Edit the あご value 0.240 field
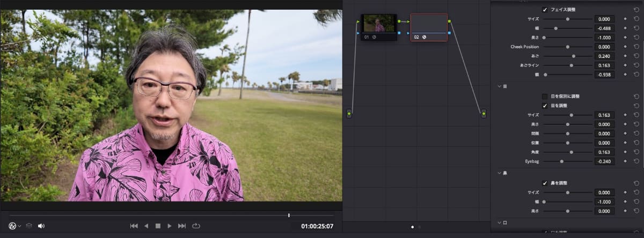Viewport: 644px width, 238px height. coord(604,56)
